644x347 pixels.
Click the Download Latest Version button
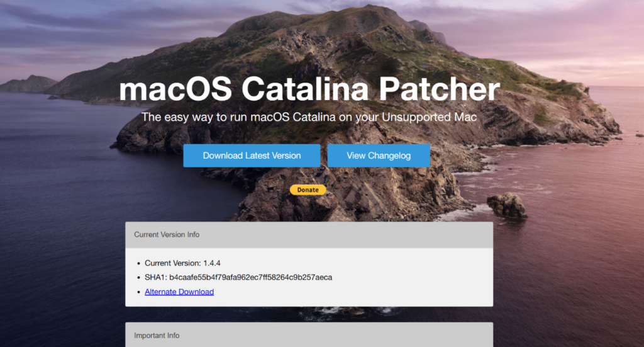click(252, 156)
